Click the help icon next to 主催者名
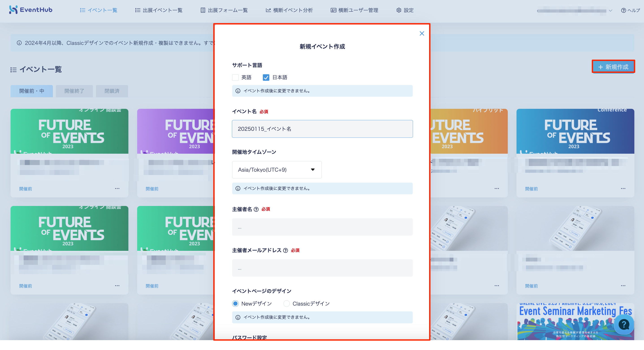The image size is (644, 350). pyautogui.click(x=256, y=209)
